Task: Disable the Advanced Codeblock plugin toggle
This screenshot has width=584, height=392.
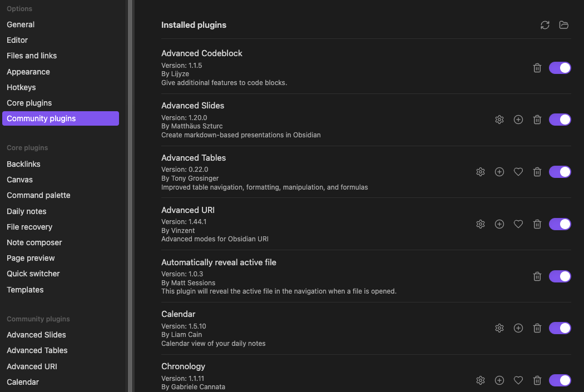Action: pyautogui.click(x=560, y=68)
